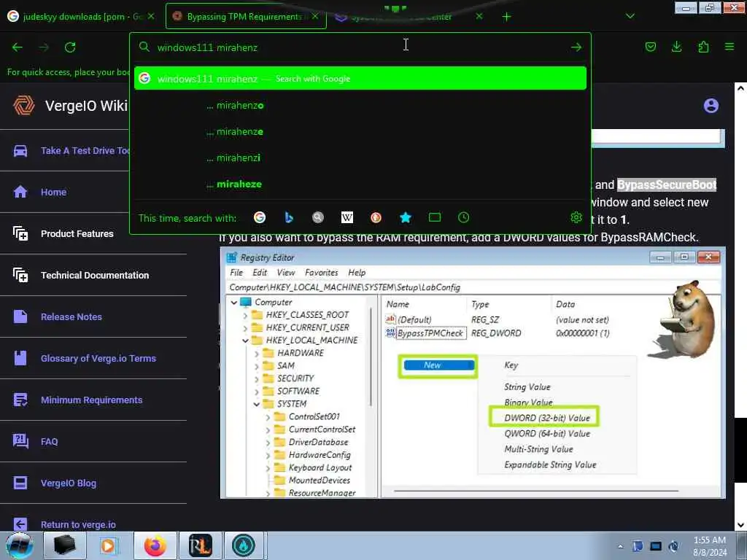Search this time with Google icon
Viewport: 747px width, 560px height.
(x=260, y=217)
